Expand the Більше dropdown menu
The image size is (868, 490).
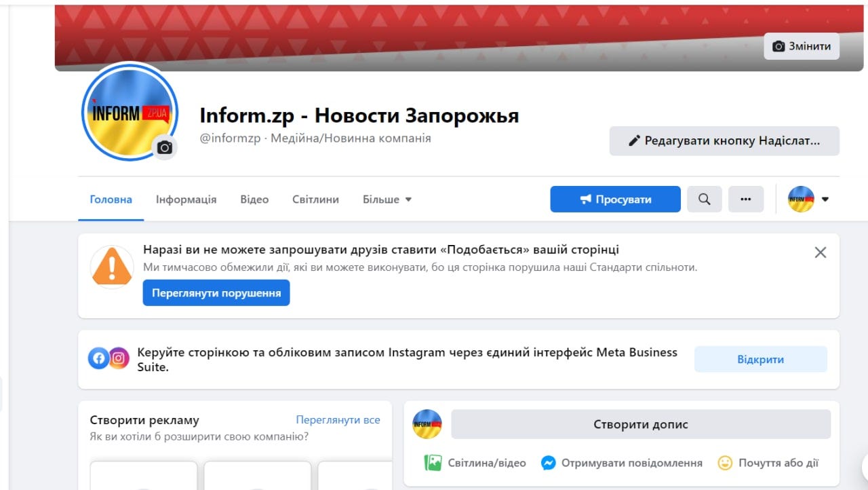click(387, 200)
